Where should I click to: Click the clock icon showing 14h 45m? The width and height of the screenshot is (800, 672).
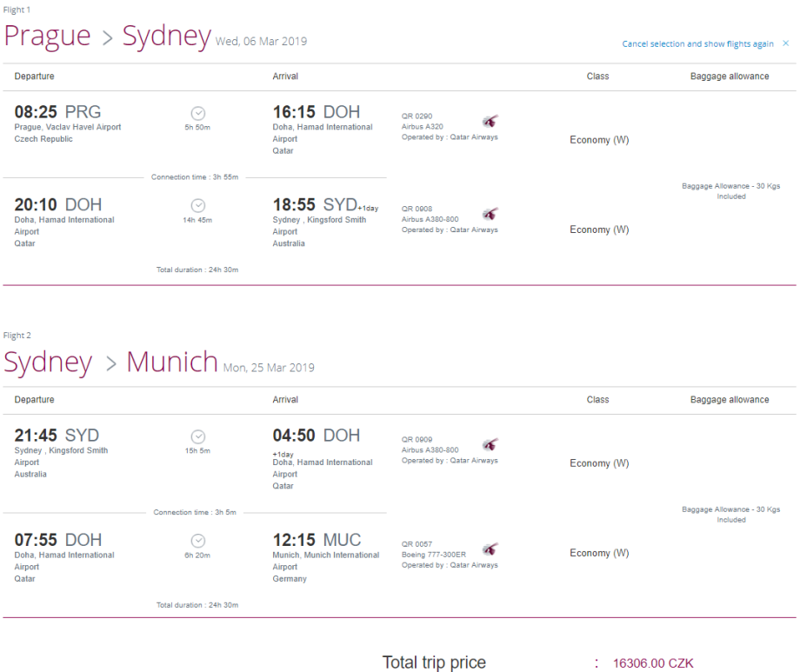198,206
